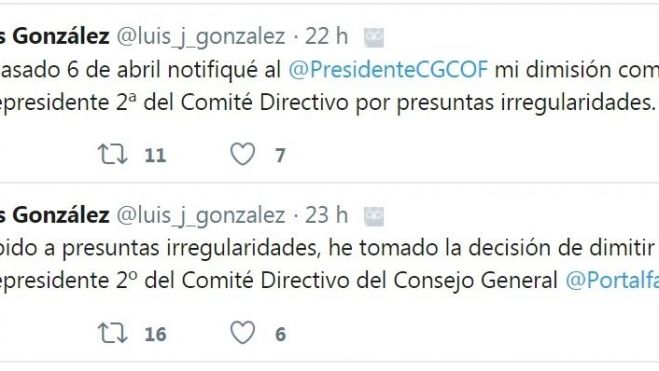This screenshot has width=659, height=371.
Task: Click the grey badge icon beside 23 h
Action: pos(374,216)
